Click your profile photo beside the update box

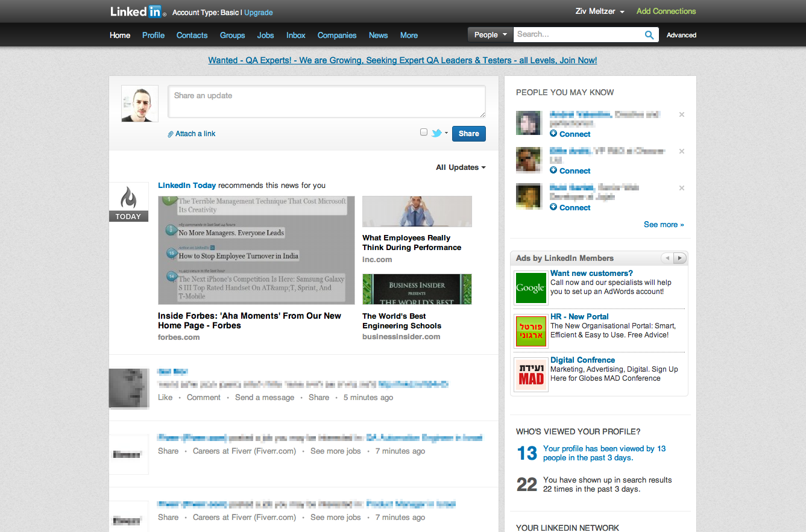(x=140, y=104)
